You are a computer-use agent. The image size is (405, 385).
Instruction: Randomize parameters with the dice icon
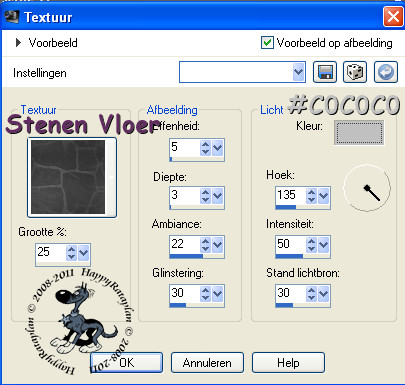(355, 72)
